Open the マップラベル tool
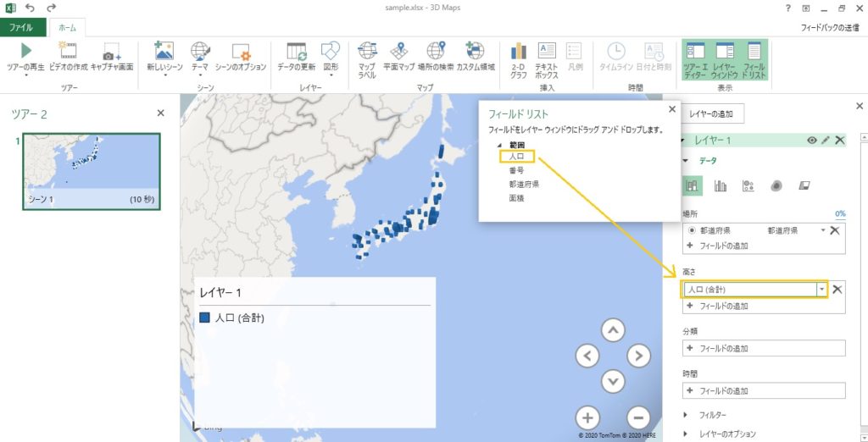Viewport: 868px width, 442px height. (367, 52)
